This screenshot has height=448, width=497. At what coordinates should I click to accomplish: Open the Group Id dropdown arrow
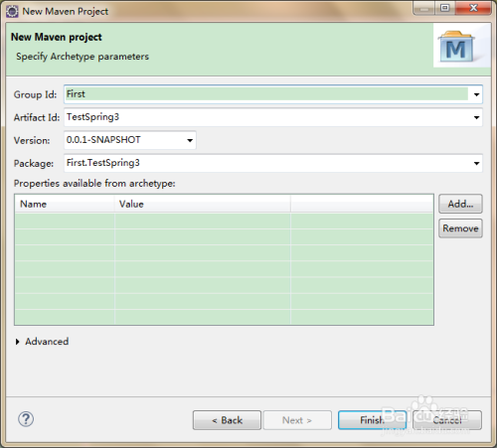[476, 94]
